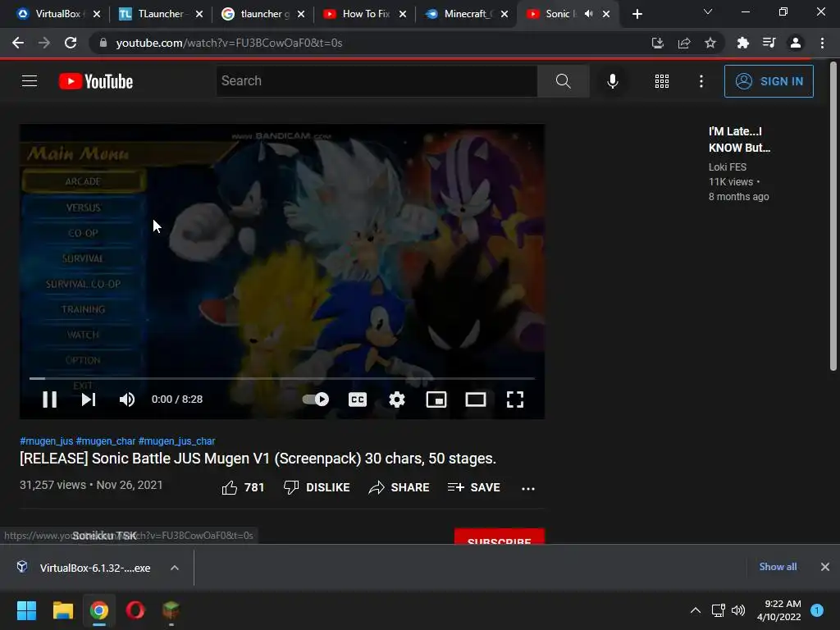Share this page icon
Screen dimensions: 840x630
tap(684, 43)
